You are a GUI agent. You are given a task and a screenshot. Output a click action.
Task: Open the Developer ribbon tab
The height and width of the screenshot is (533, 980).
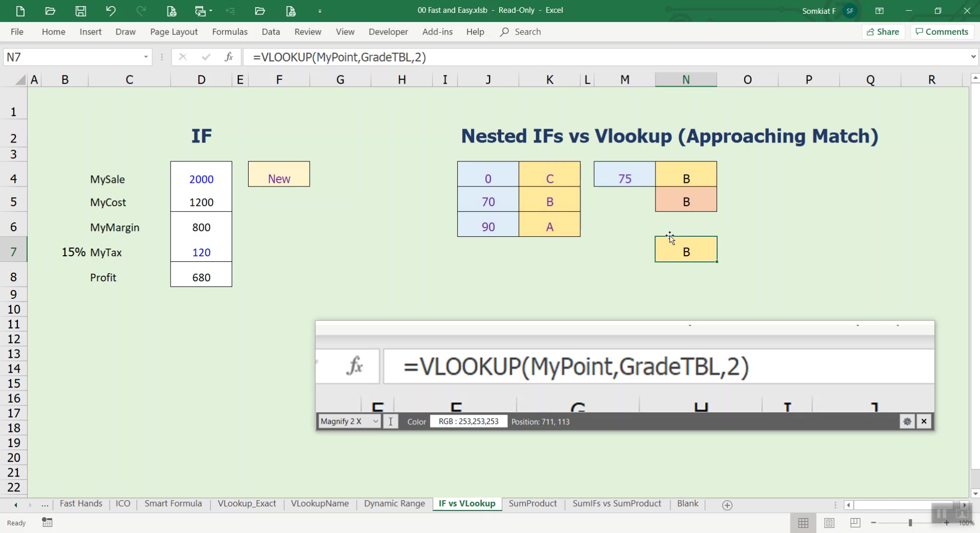388,32
